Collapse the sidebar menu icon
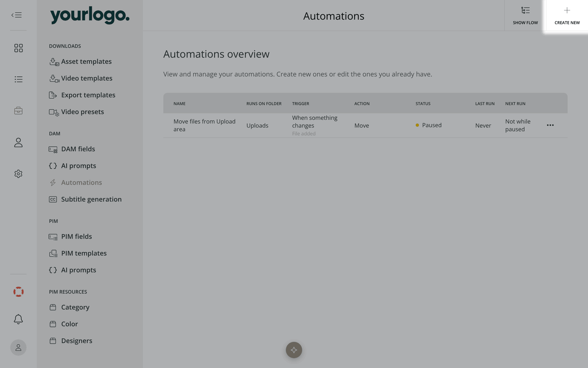The height and width of the screenshot is (368, 588). [x=17, y=15]
